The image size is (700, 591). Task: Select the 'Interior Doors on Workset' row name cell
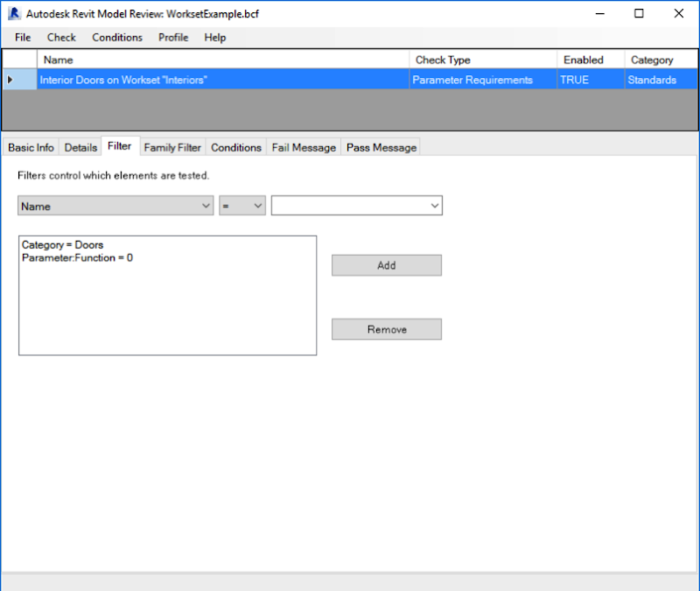[x=223, y=80]
